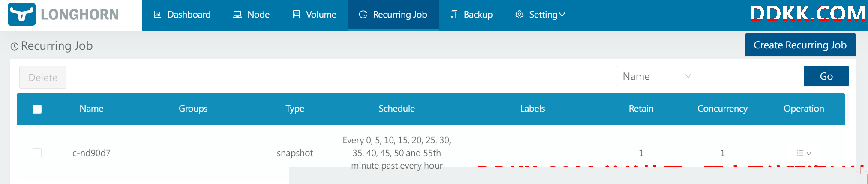Click the Dashboard chart icon
868x184 pixels.
coord(157,15)
